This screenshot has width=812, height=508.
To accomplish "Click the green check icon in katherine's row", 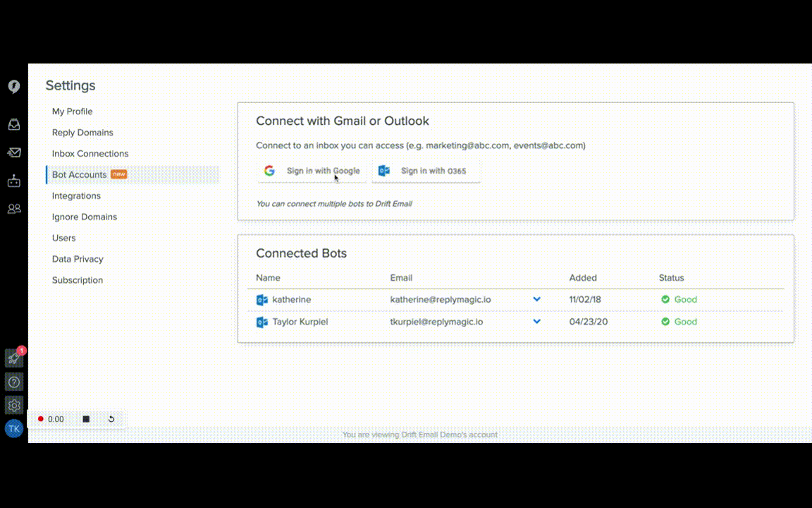I will 665,299.
